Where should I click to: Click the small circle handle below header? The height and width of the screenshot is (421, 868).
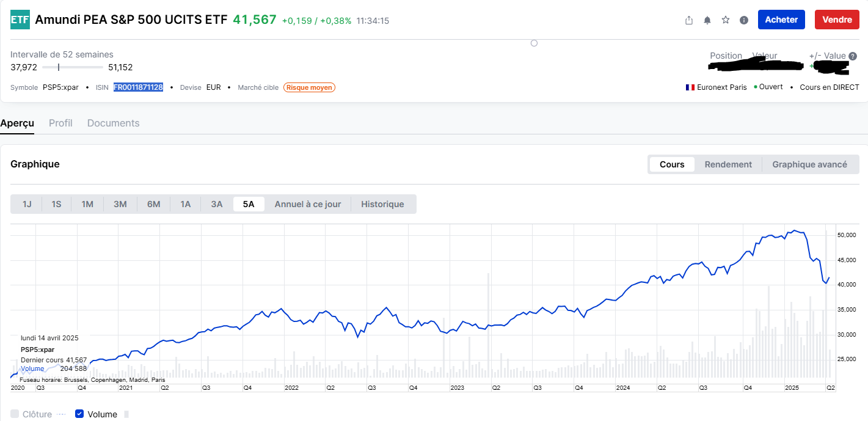point(534,43)
